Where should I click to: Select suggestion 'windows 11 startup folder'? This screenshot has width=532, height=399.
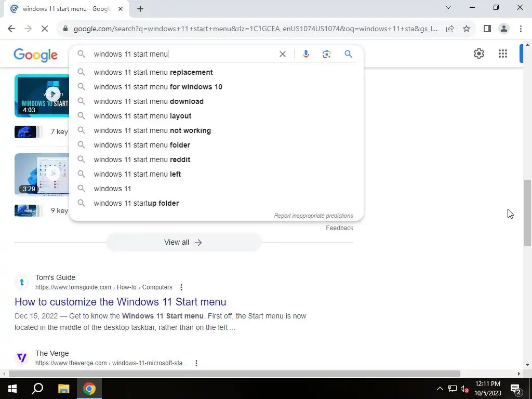217,203
